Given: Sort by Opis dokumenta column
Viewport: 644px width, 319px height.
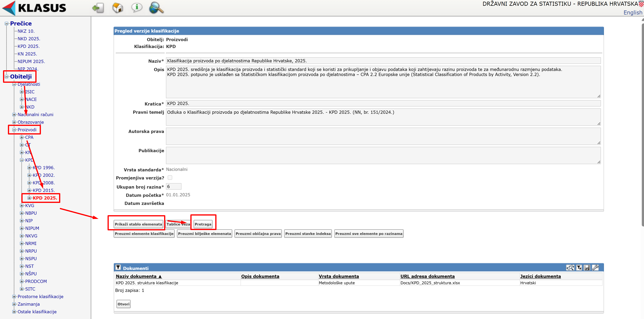Looking at the screenshot, I should [260, 276].
